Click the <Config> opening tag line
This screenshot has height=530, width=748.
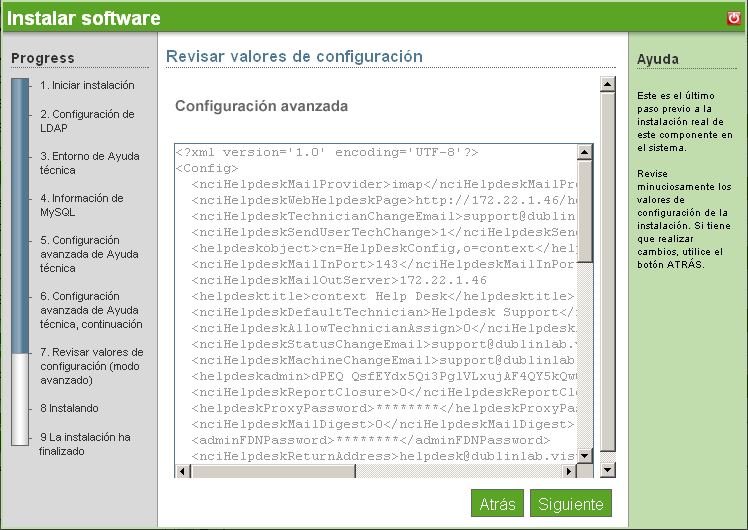click(207, 168)
